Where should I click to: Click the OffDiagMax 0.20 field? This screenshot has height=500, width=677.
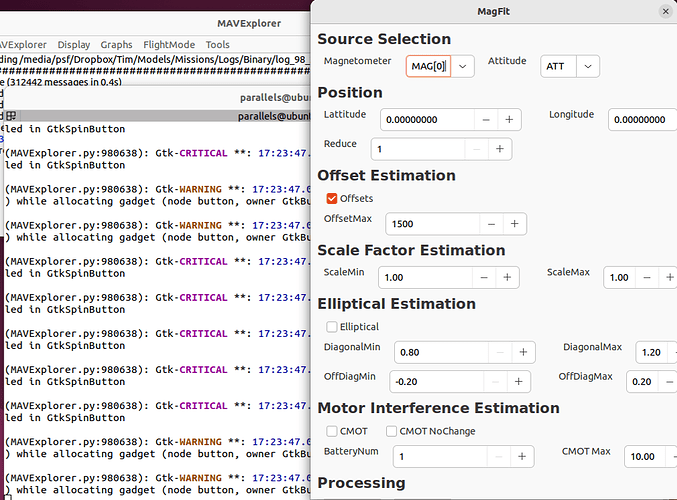(x=642, y=382)
